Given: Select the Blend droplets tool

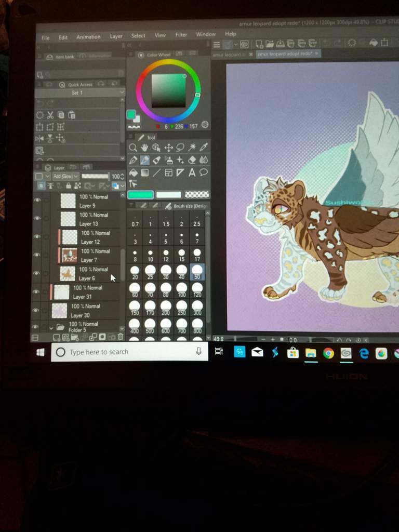Looking at the screenshot, I should tap(204, 159).
